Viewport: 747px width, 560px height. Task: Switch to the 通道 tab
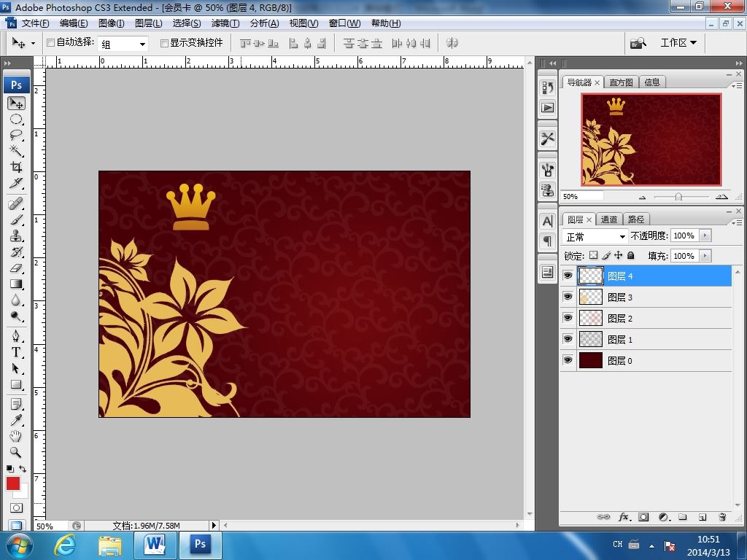[609, 219]
